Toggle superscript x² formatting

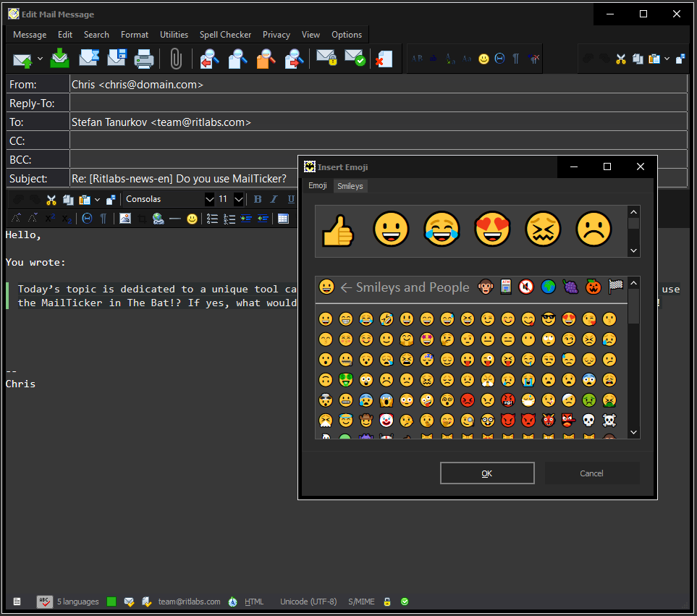[50, 218]
